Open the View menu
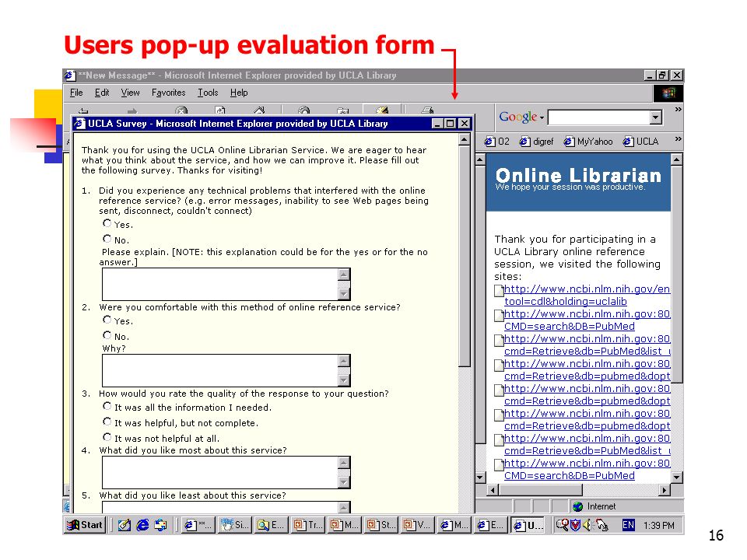This screenshot has width=747, height=560. point(130,93)
